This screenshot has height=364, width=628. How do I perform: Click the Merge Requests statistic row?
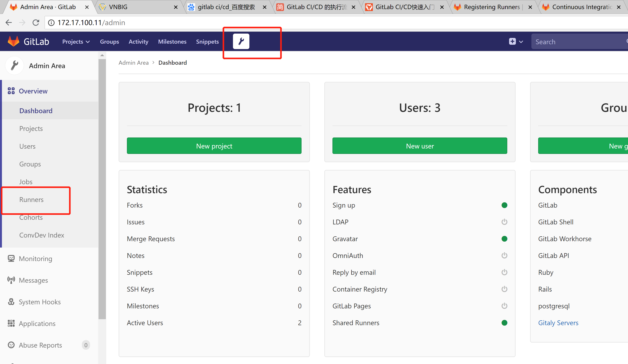click(x=214, y=239)
